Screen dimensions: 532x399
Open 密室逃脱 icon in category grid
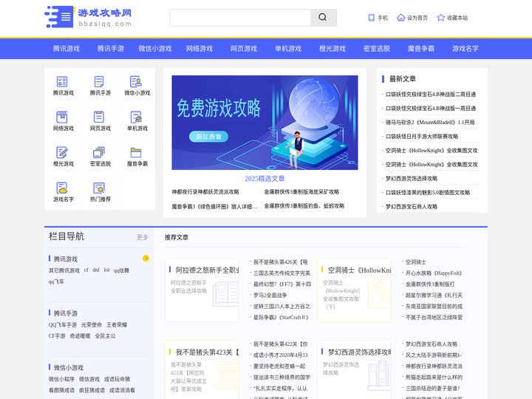(99, 152)
